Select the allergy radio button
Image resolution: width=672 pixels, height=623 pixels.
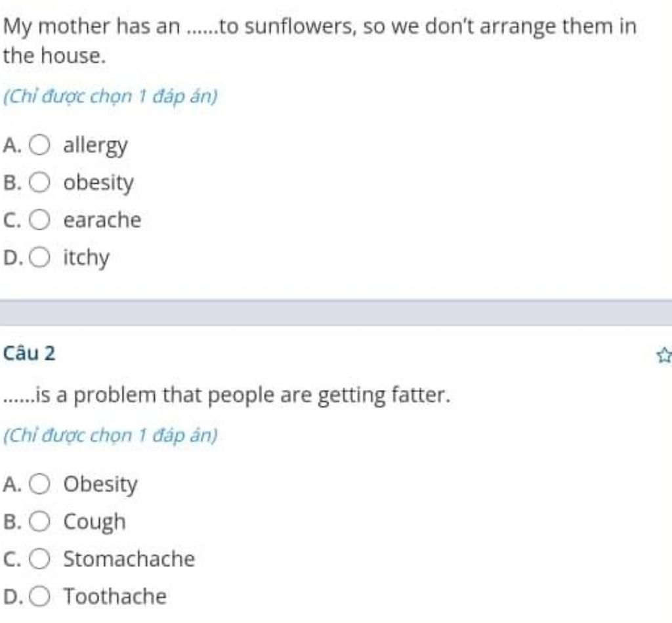39,145
